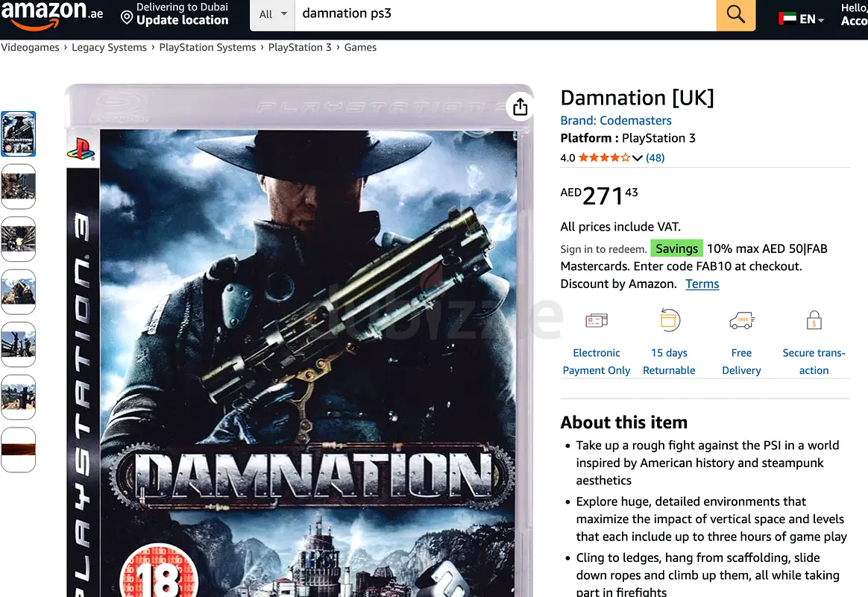Screen dimensions: 868x597
Task: Click the search box with damnation ps3
Action: (506, 14)
